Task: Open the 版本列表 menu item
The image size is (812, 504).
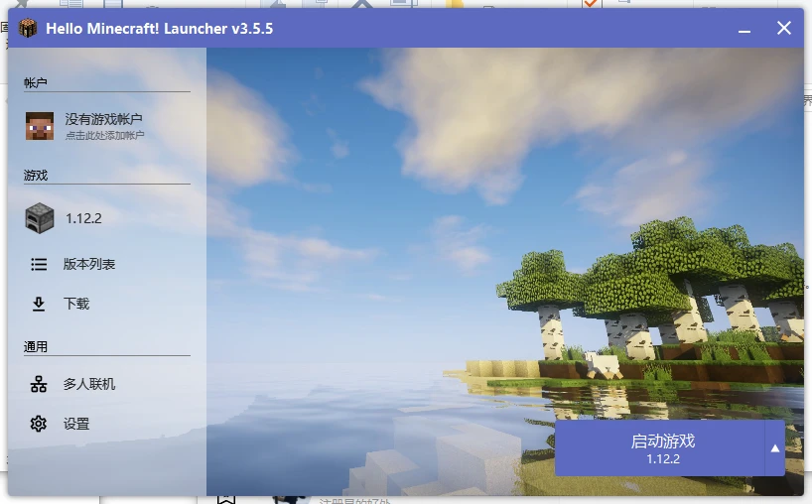Action: 89,265
